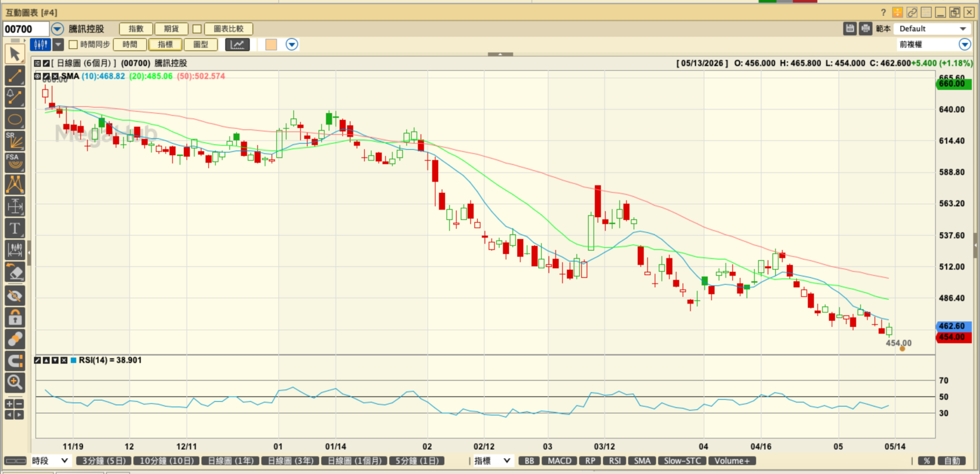Select the eraser undo tool
This screenshot has width=980, height=474.
[x=15, y=272]
